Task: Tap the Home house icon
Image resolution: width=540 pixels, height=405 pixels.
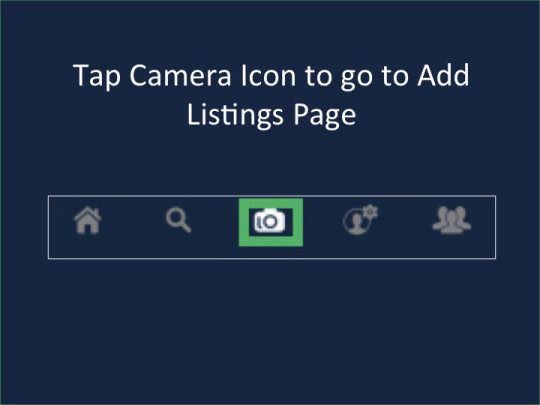Action: pyautogui.click(x=88, y=220)
